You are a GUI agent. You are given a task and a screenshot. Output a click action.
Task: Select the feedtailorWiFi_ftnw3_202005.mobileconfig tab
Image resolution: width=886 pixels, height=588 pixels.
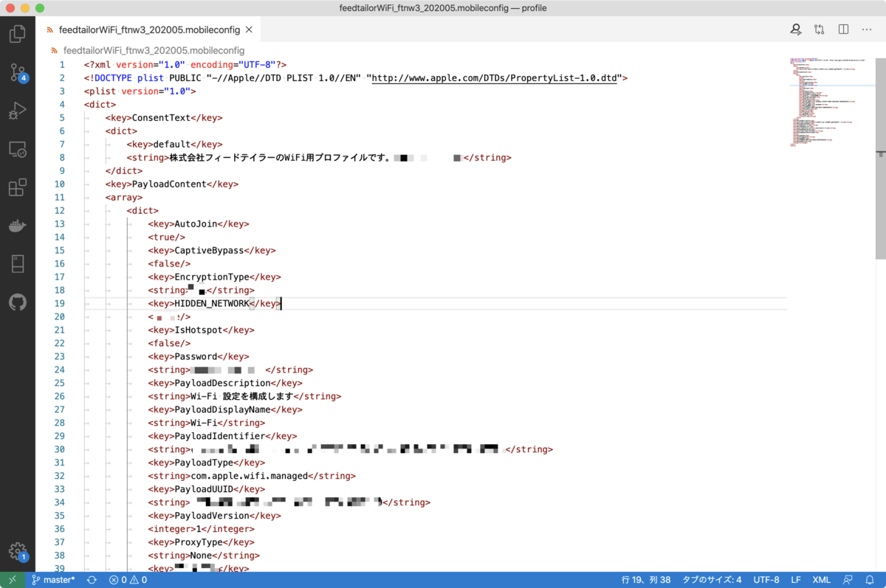pyautogui.click(x=149, y=30)
